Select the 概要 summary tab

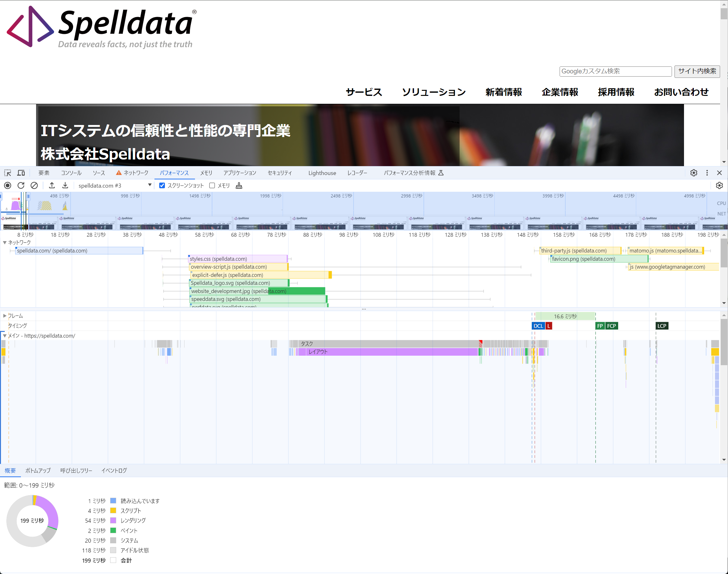tap(10, 471)
